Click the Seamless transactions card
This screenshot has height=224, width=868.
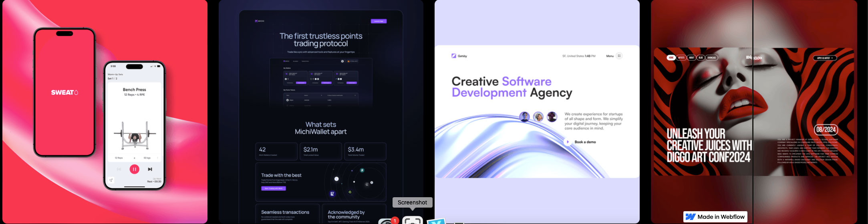point(288,214)
